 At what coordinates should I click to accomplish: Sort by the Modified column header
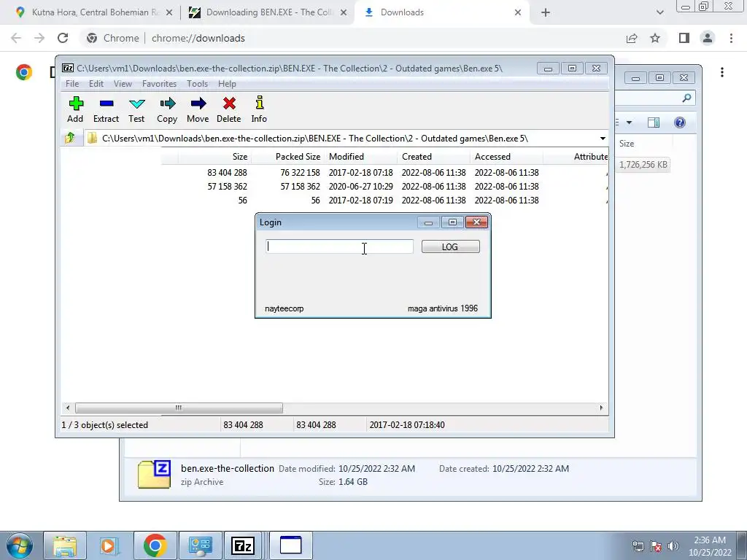[360, 157]
